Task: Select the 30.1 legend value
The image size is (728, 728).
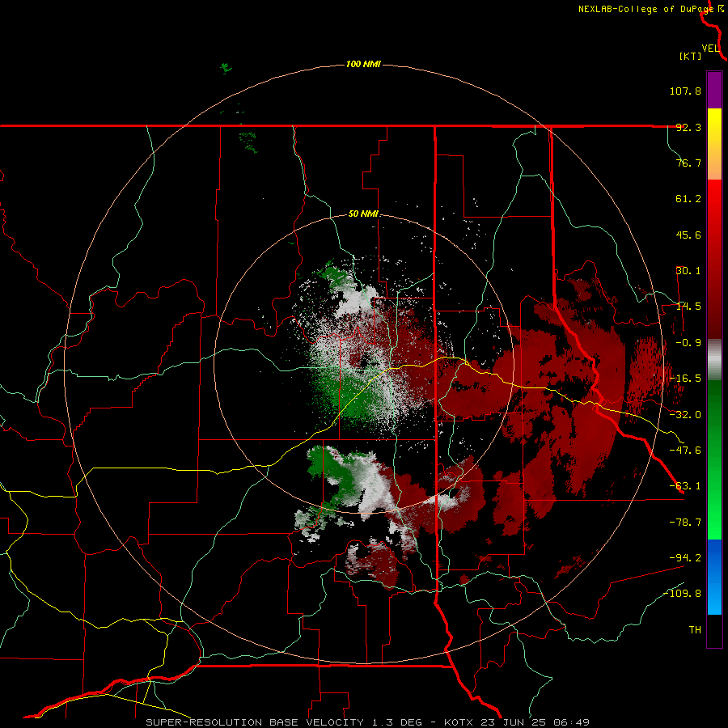Action: pos(688,271)
